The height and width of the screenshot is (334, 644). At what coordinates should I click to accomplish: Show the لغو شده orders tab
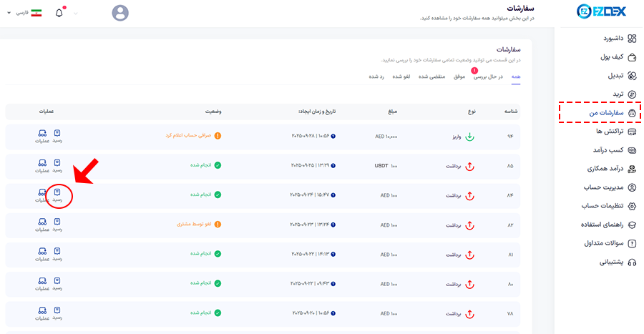(x=401, y=77)
